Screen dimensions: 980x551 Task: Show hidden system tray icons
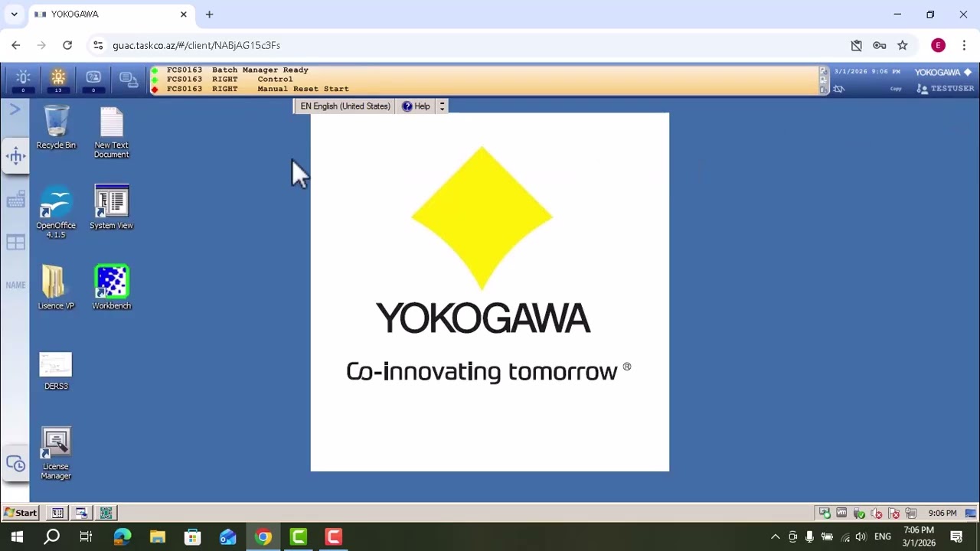click(x=775, y=536)
